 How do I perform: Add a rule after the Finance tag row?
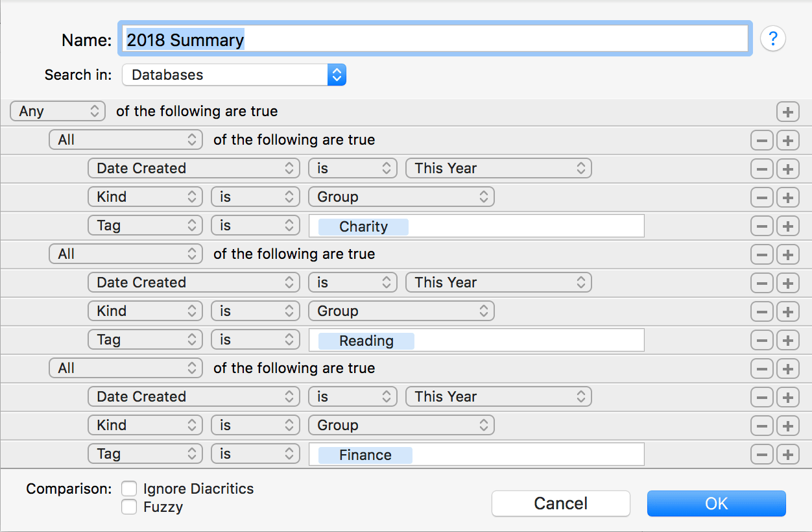[787, 454]
